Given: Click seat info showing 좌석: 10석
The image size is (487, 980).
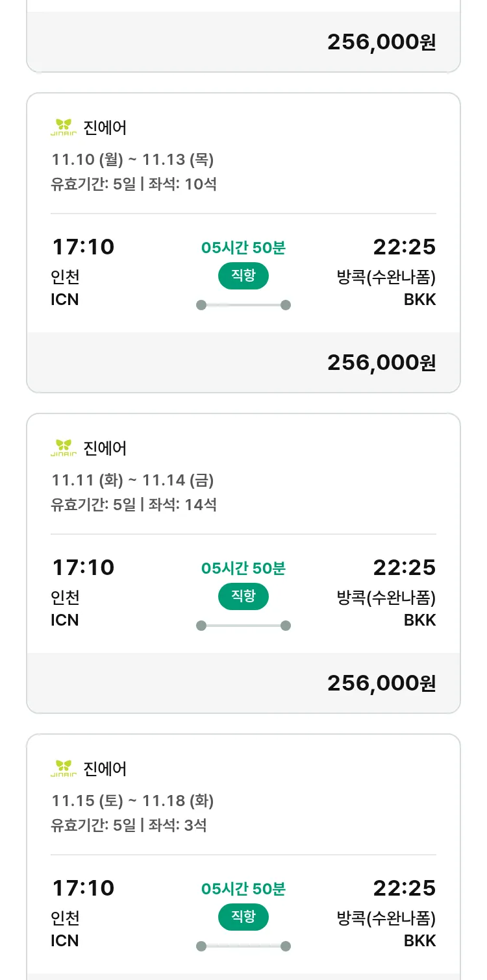Looking at the screenshot, I should (x=182, y=184).
